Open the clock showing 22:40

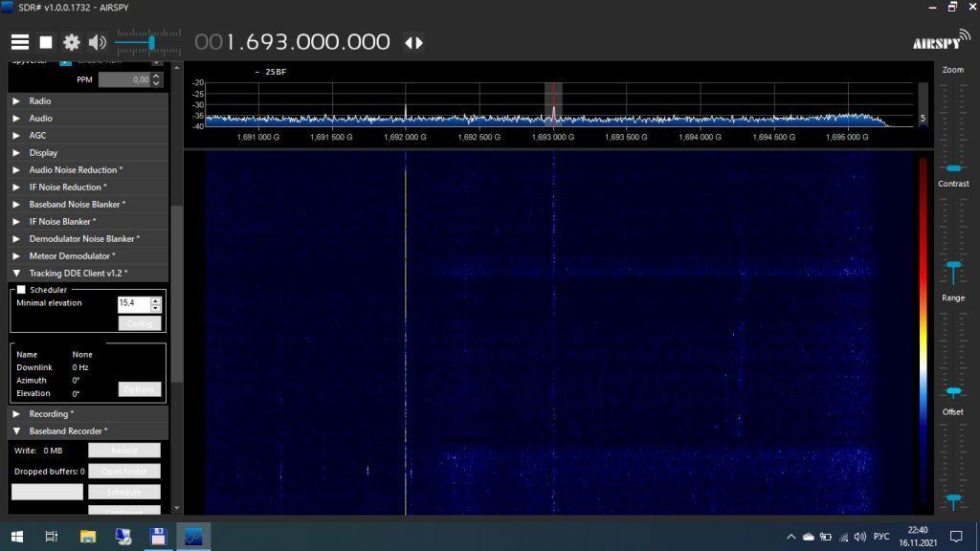918,537
